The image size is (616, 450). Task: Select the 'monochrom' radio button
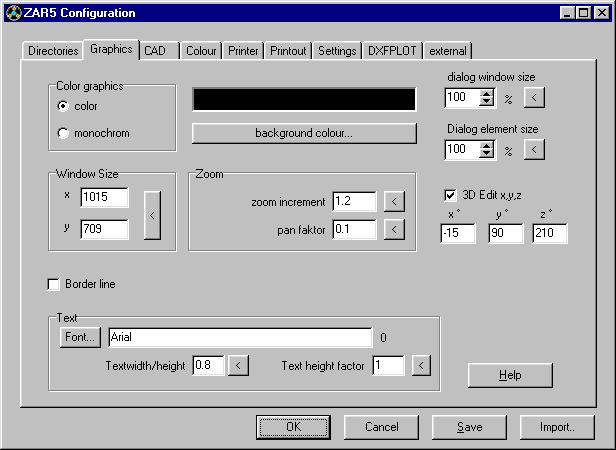tap(64, 133)
